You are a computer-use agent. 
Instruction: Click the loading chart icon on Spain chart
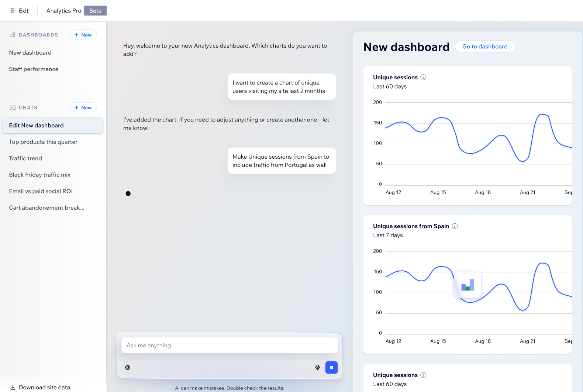coord(468,285)
